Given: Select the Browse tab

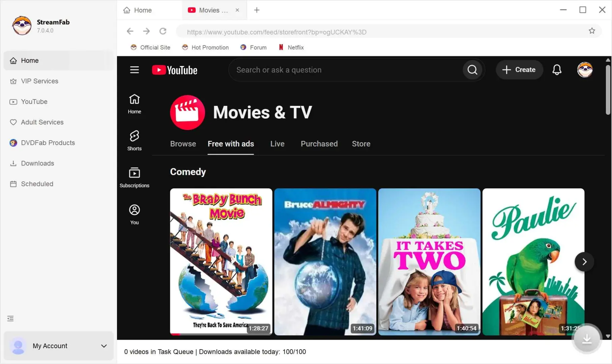Looking at the screenshot, I should [183, 144].
